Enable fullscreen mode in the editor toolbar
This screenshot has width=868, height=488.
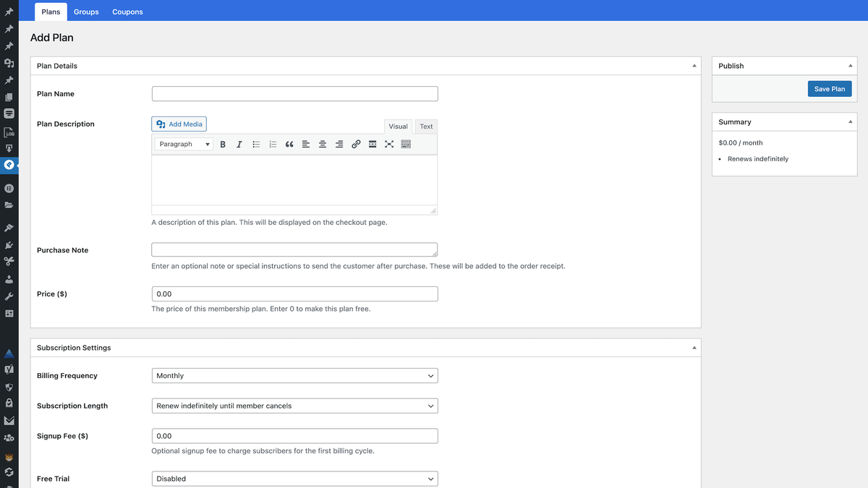point(389,144)
